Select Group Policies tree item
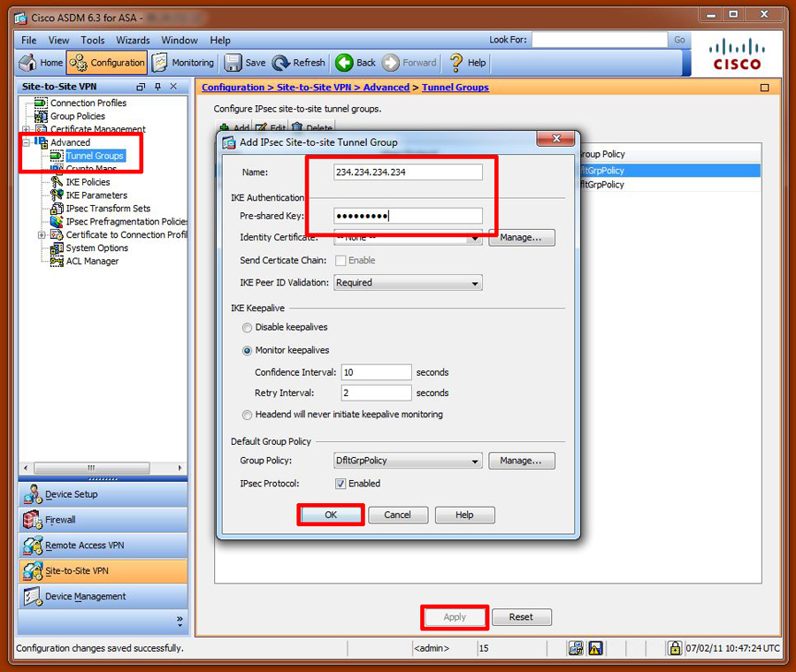This screenshot has height=672, width=796. (x=77, y=116)
